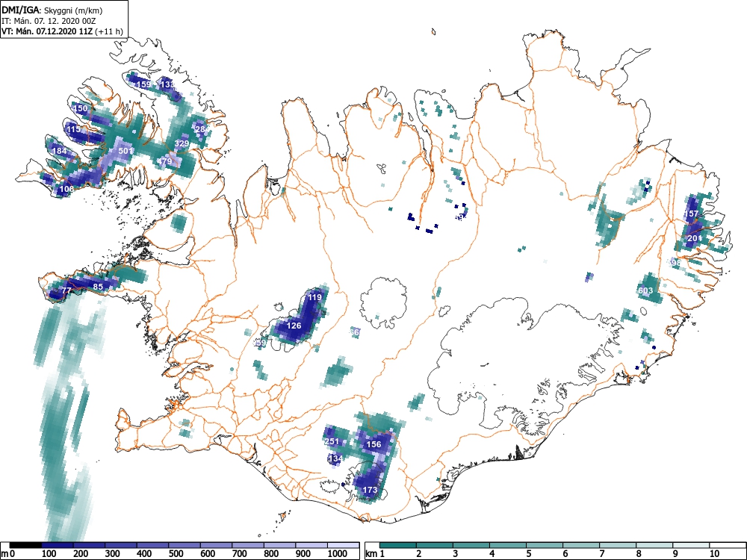Click the visibility value 77 on Snæfellsnes
747x560 pixels.
click(66, 290)
